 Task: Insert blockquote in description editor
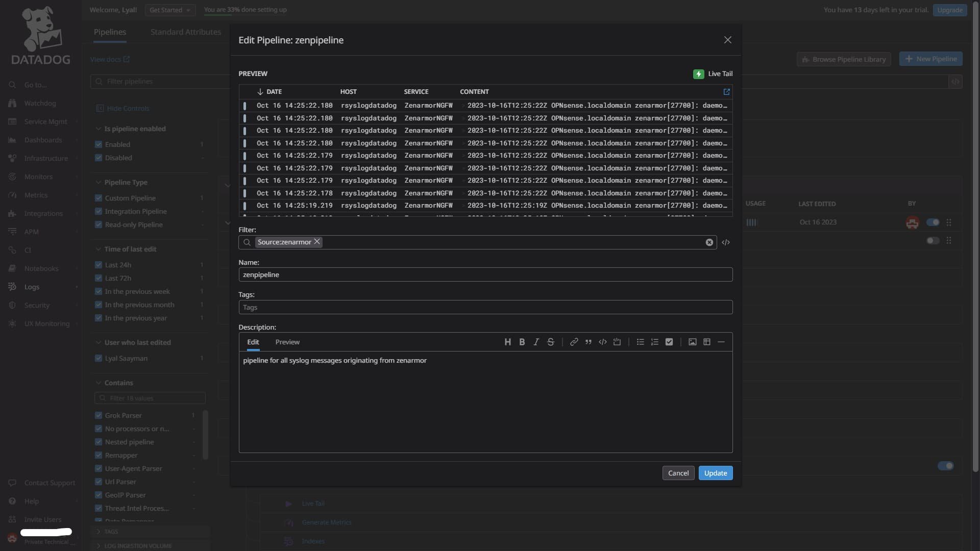tap(588, 342)
